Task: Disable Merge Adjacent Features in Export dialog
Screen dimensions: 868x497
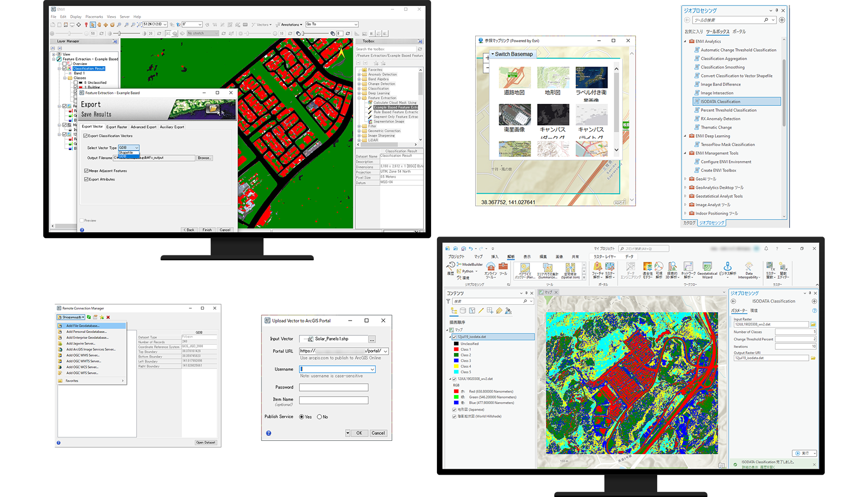Action: pos(87,170)
